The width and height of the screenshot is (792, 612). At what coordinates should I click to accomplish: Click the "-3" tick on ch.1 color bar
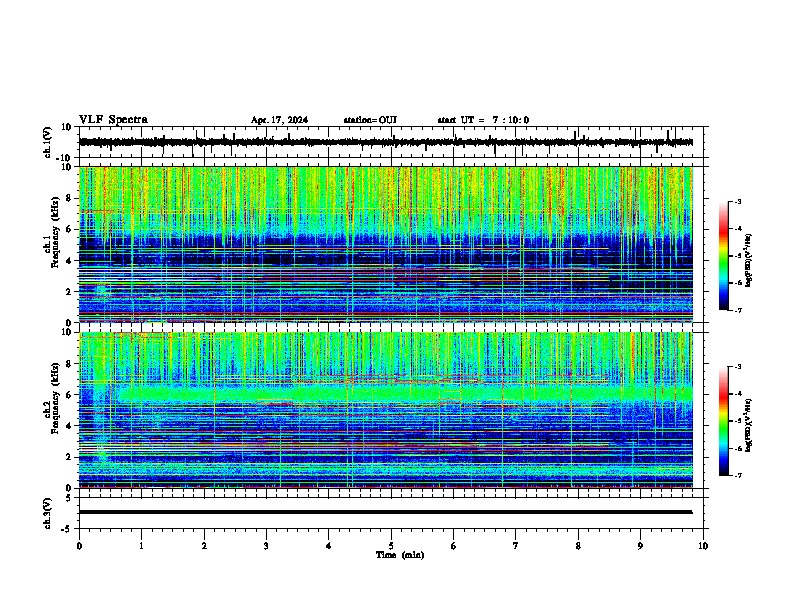[738, 201]
